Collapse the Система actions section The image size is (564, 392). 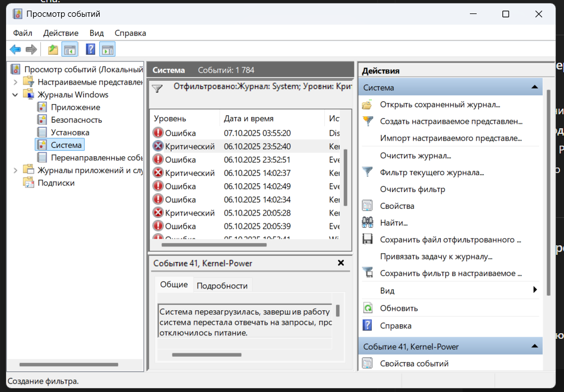pyautogui.click(x=534, y=87)
